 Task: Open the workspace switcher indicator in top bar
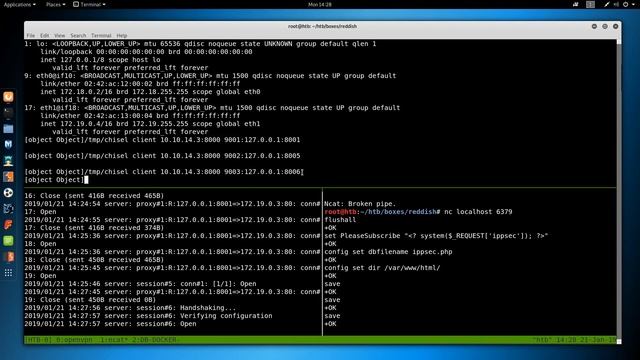(x=590, y=4)
